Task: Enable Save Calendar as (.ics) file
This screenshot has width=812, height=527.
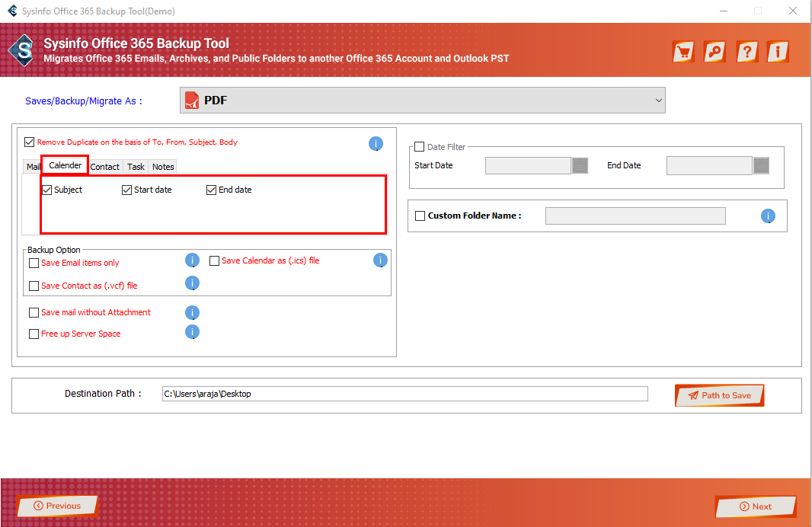Action: pos(214,261)
